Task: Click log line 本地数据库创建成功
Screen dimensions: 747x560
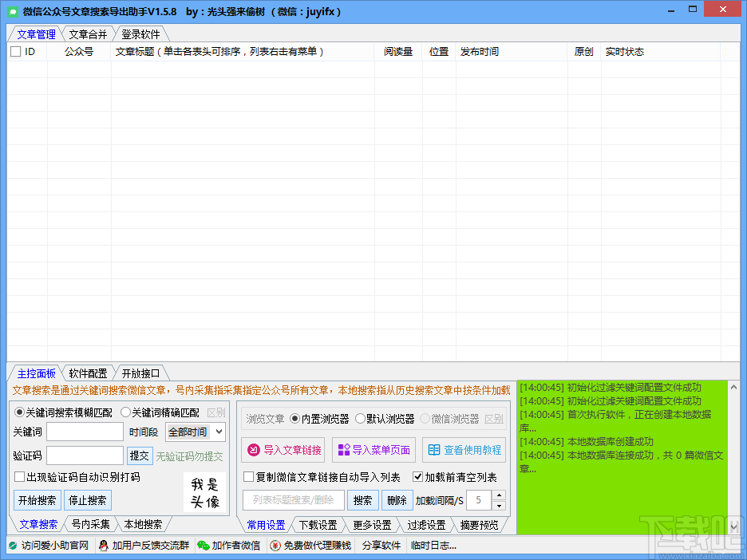Action: click(x=587, y=442)
